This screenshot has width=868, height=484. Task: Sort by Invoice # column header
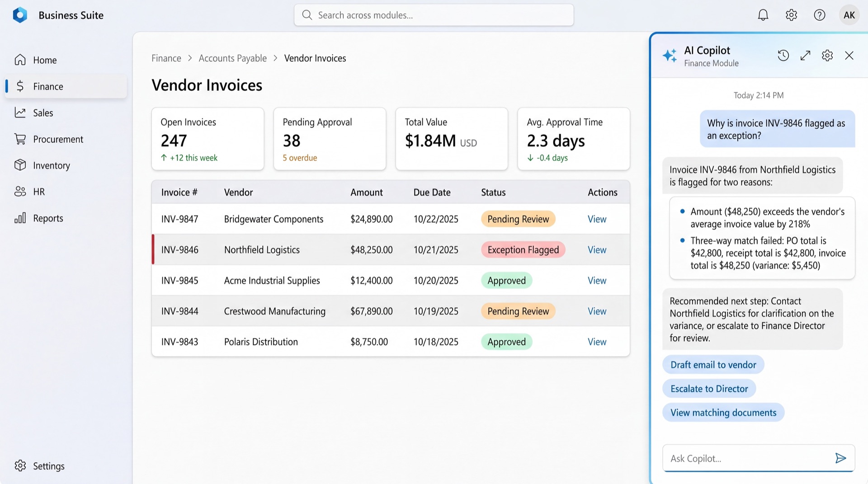179,193
